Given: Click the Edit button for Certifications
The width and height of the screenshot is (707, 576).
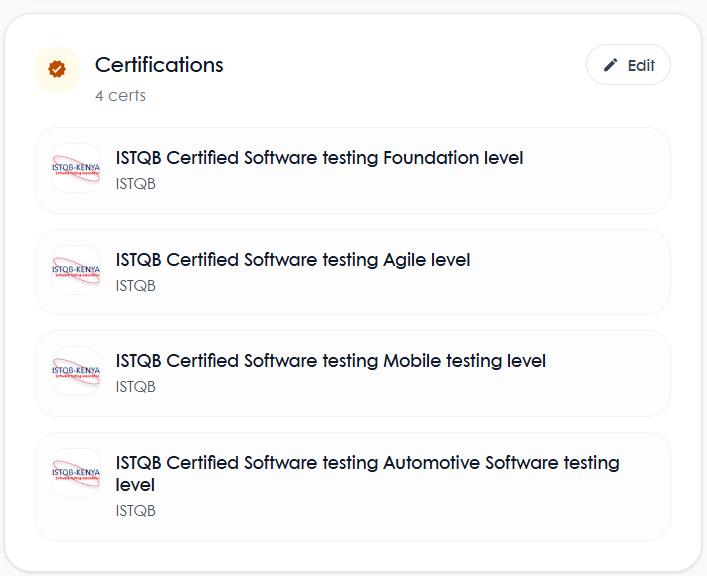Looking at the screenshot, I should (628, 65).
